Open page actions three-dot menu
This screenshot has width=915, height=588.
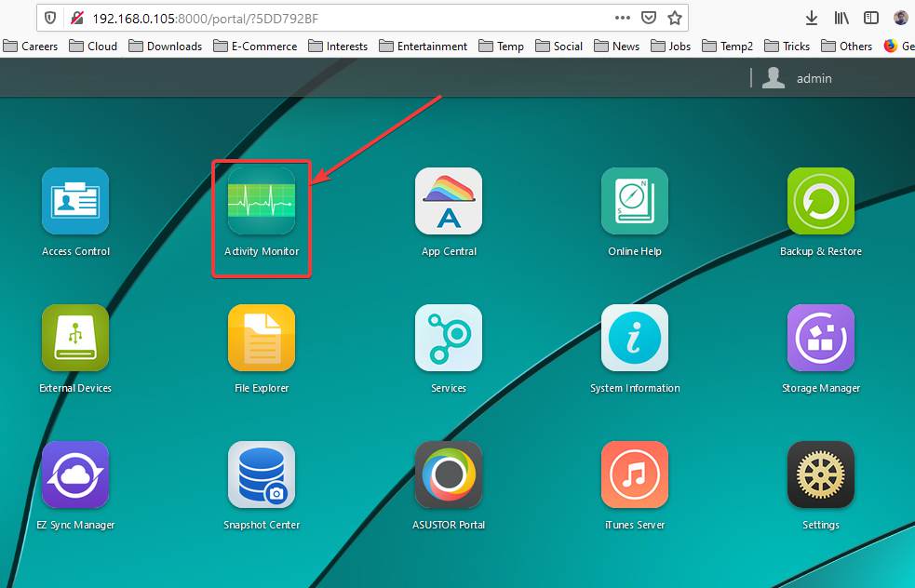(623, 18)
